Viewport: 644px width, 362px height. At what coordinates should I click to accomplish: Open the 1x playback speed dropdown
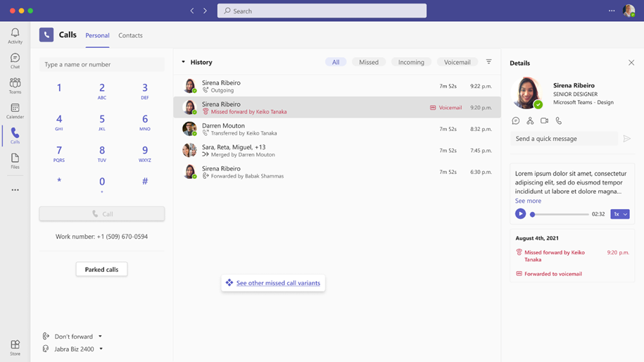(620, 213)
